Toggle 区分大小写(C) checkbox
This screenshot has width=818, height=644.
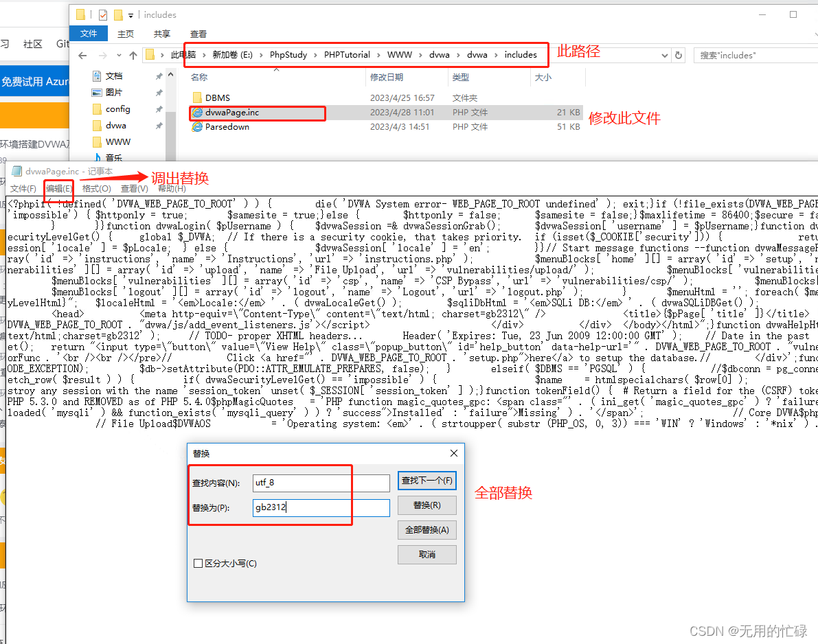point(198,563)
